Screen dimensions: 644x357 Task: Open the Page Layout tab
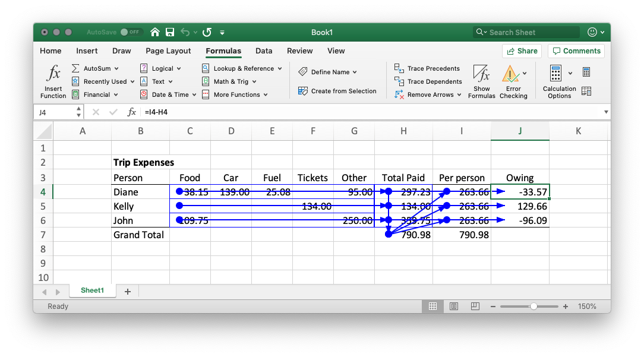[168, 50]
